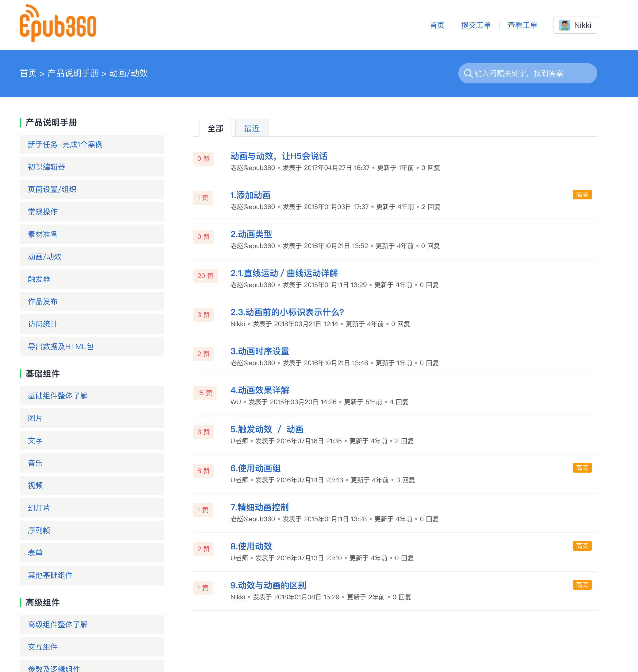Open the Nikki user menu button
The width and height of the screenshot is (638, 672).
pyautogui.click(x=575, y=25)
